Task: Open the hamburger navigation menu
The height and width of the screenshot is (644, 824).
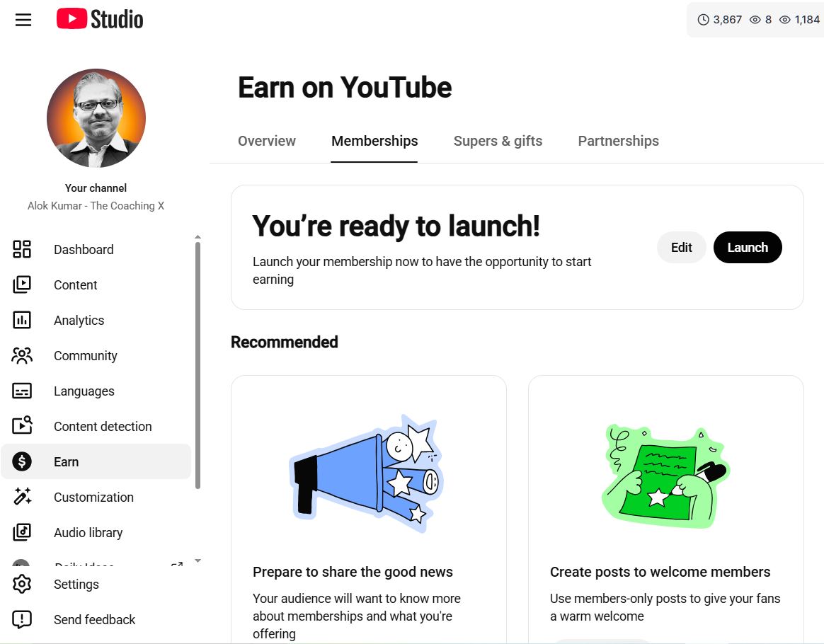Action: (23, 20)
